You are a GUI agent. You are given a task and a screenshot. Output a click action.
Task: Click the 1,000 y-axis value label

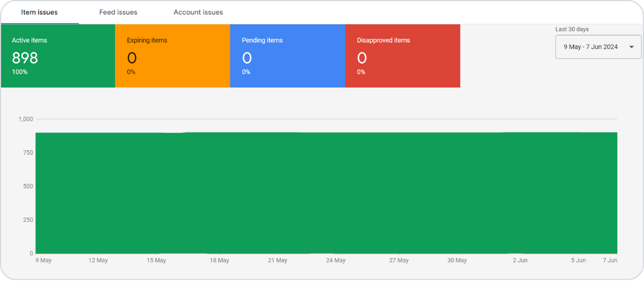pyautogui.click(x=26, y=119)
